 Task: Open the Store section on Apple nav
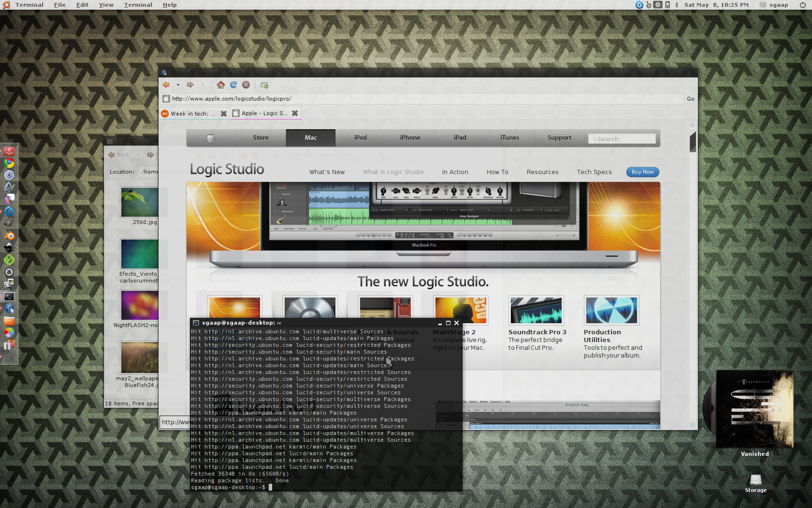pos(261,138)
